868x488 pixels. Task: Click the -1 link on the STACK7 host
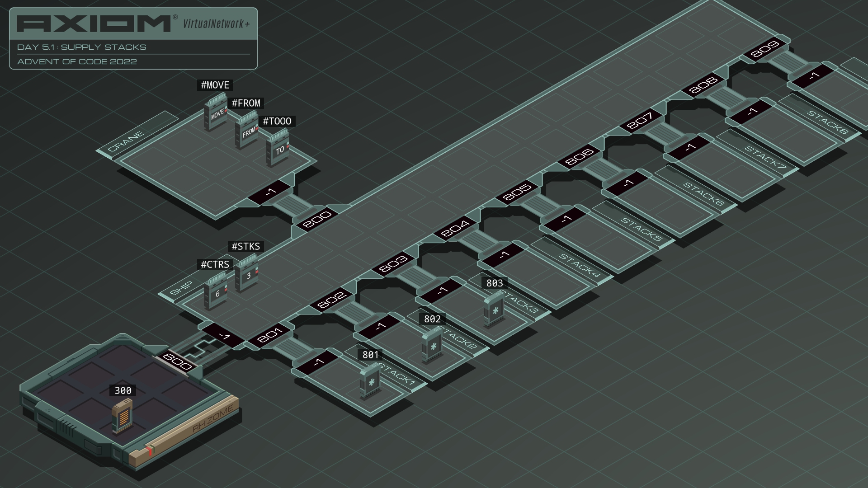point(690,147)
